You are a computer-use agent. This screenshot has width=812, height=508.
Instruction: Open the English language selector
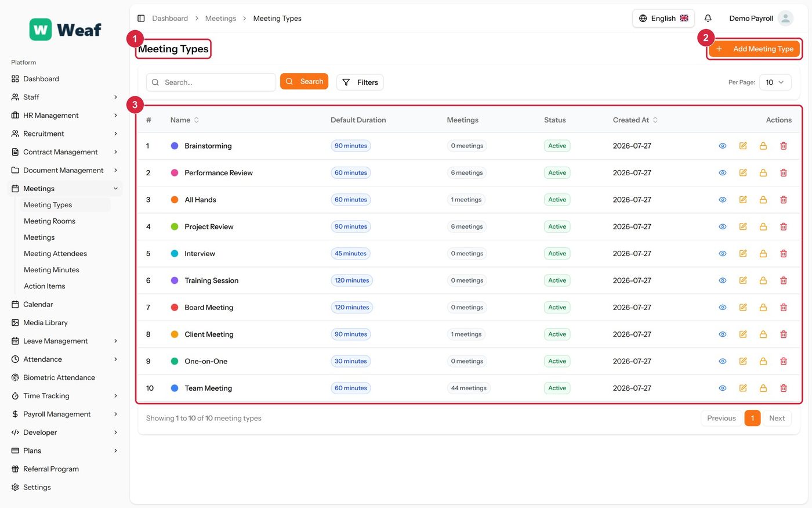click(x=663, y=19)
